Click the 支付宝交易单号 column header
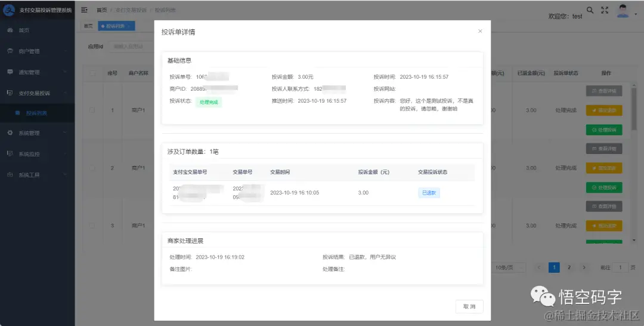644x326 pixels. point(190,172)
